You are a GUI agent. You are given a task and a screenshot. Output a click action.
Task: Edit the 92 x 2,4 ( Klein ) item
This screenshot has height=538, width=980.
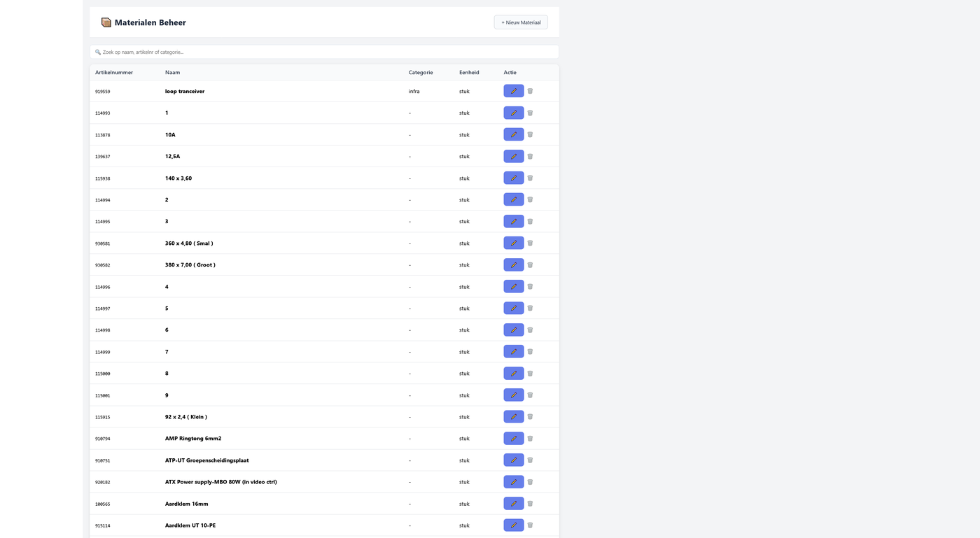[513, 416]
